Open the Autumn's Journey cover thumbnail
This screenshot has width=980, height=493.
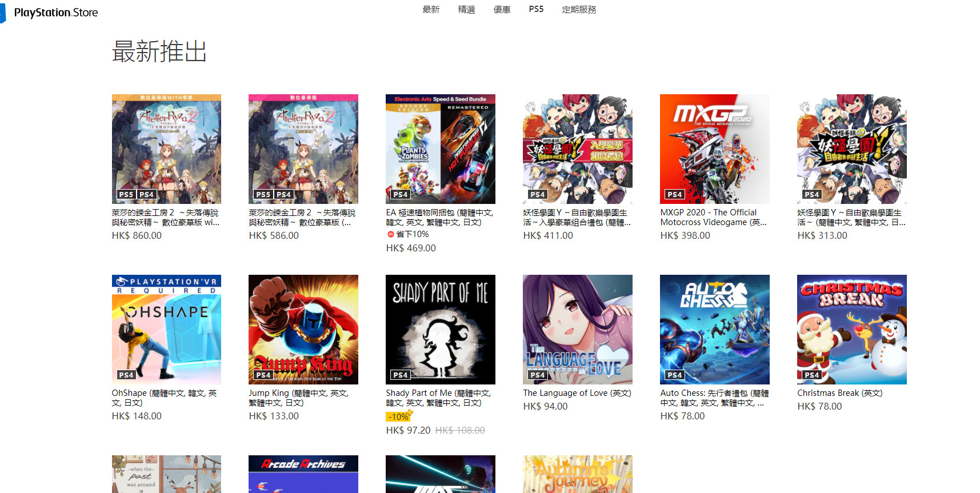(578, 474)
